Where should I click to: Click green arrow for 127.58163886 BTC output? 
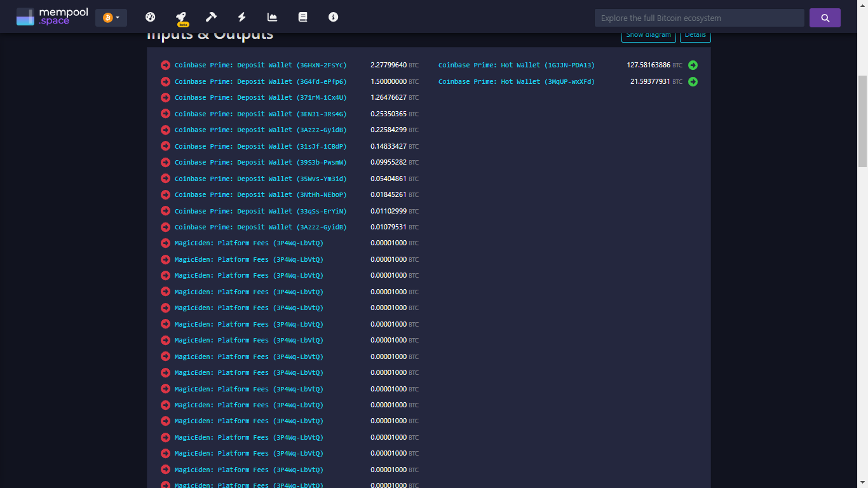(x=693, y=65)
